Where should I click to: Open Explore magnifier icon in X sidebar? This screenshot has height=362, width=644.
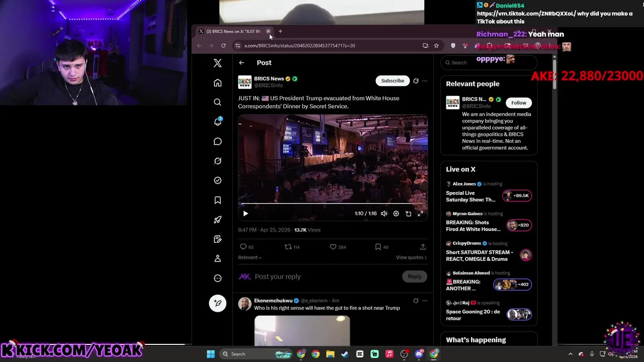point(217,102)
